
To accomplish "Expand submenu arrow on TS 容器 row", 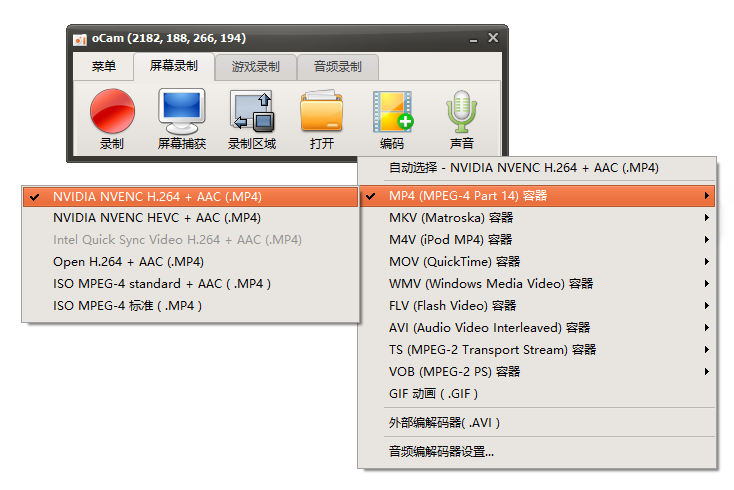I will (x=706, y=350).
